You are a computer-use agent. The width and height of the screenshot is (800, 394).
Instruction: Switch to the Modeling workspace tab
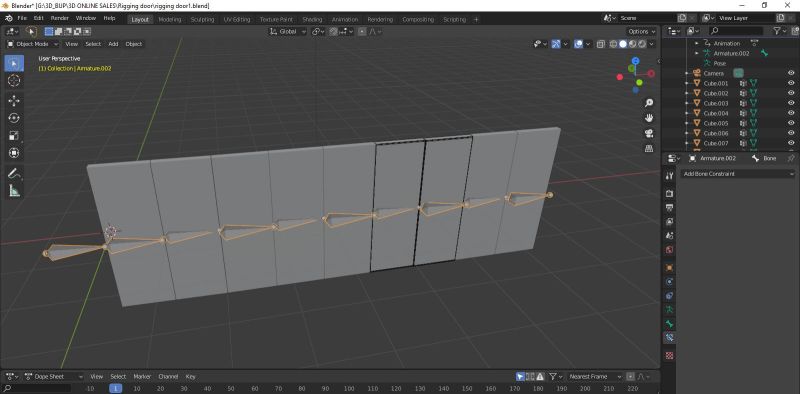pyautogui.click(x=170, y=19)
